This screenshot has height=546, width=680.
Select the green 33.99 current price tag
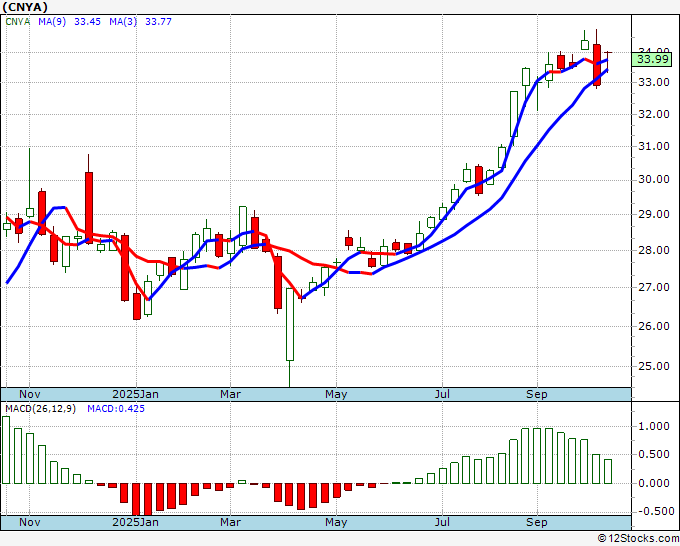pos(654,60)
